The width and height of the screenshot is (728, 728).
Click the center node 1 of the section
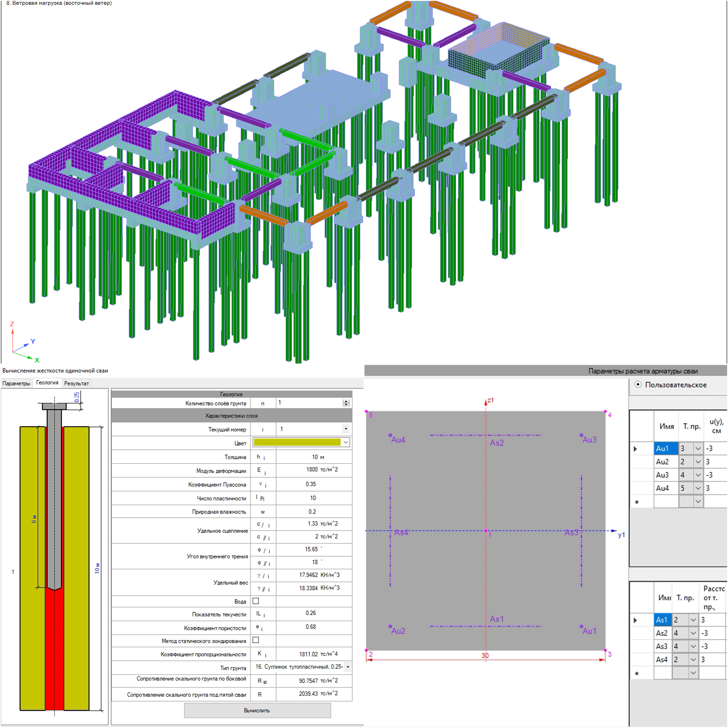[x=486, y=531]
